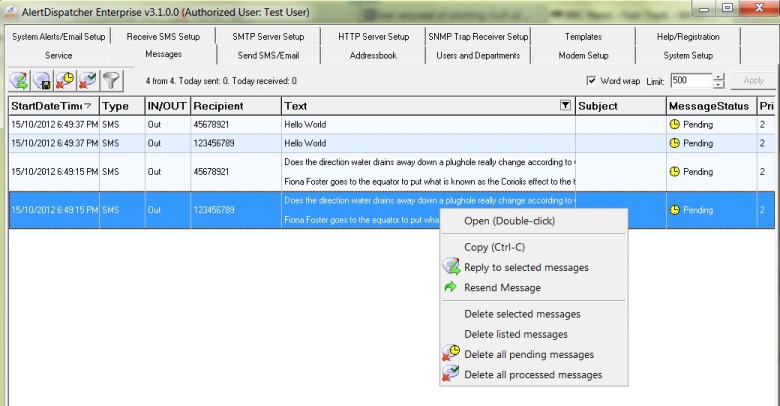Click the Subject column header
Image resolution: width=780 pixels, height=406 pixels.
tap(620, 106)
